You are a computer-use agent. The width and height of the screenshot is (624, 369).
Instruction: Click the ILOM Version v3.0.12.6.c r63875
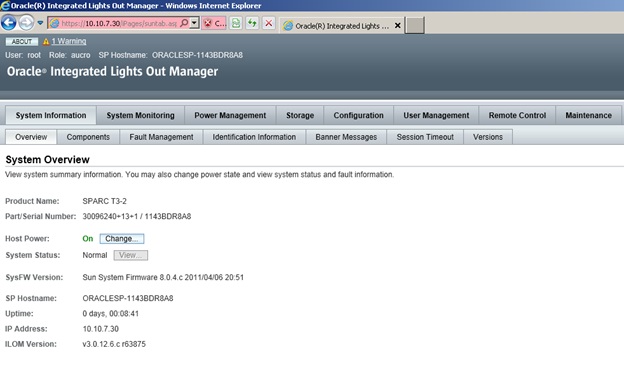tap(114, 344)
